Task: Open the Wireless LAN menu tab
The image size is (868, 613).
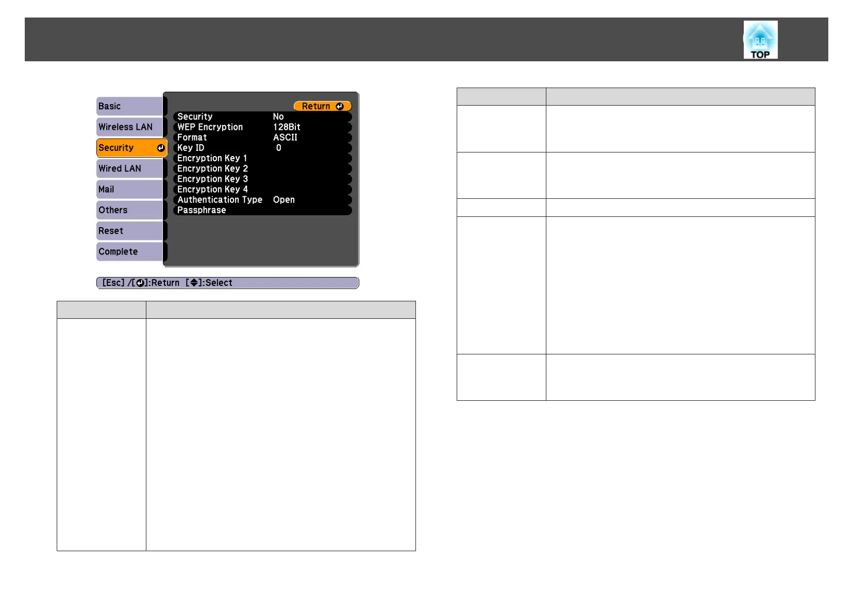Action: [129, 127]
